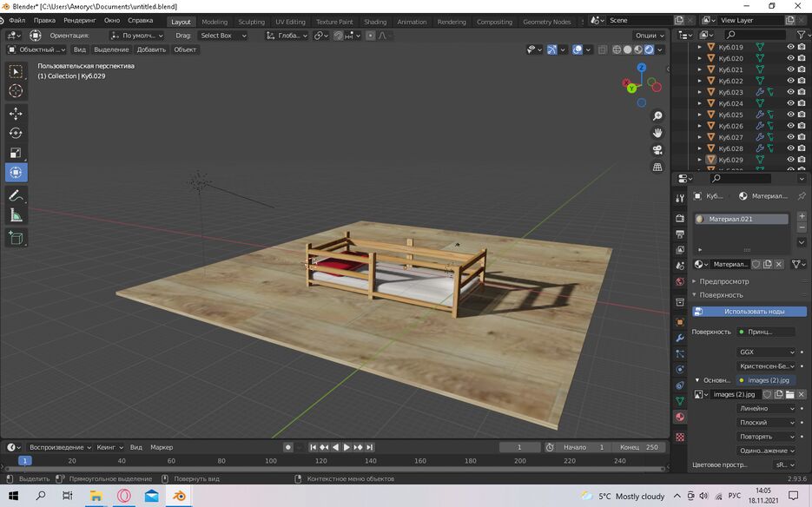Open the Object properties tab
The image size is (812, 507).
[680, 322]
